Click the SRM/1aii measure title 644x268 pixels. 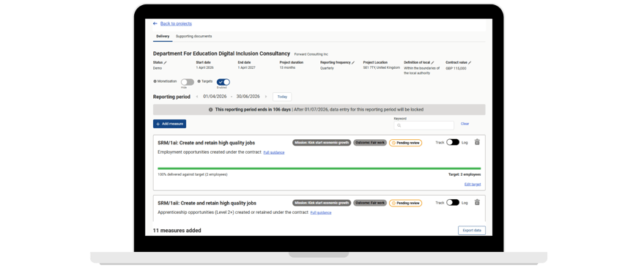coord(207,203)
